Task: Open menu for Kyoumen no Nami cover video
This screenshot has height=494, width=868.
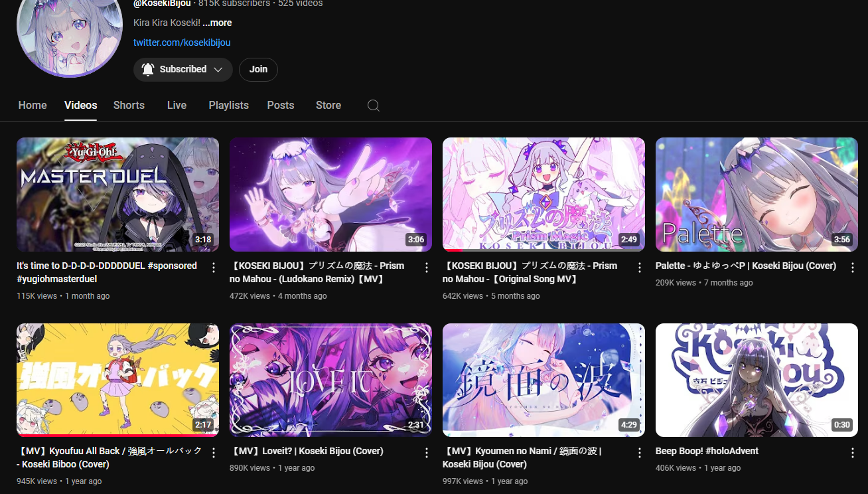Action: coord(640,453)
